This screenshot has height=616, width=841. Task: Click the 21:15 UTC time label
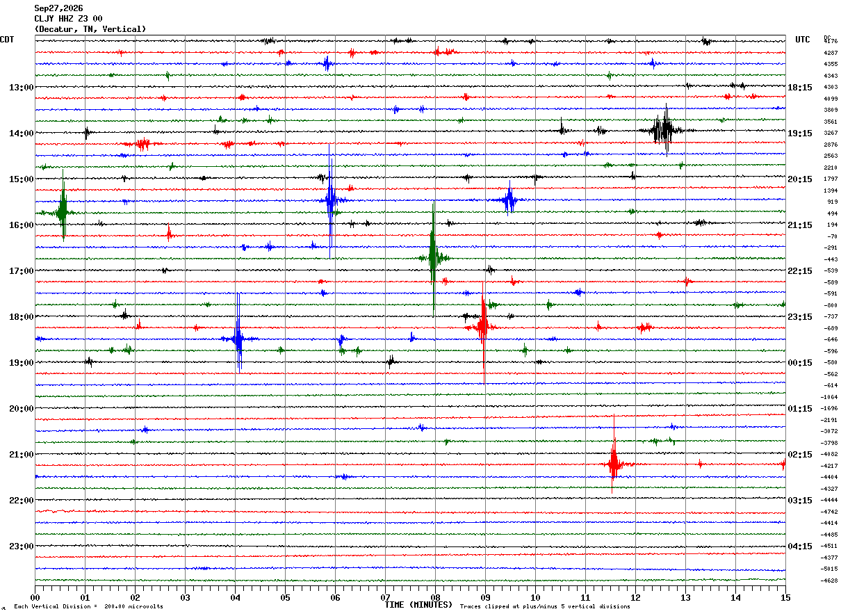(801, 225)
